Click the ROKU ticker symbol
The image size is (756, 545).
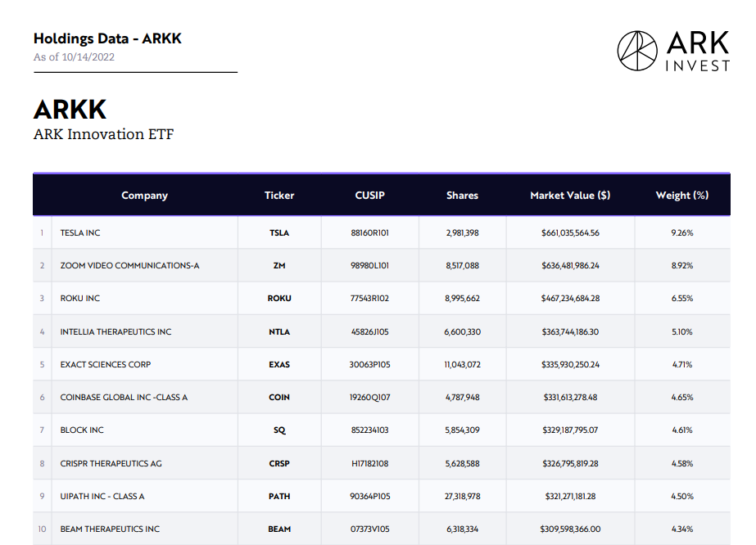pyautogui.click(x=279, y=299)
